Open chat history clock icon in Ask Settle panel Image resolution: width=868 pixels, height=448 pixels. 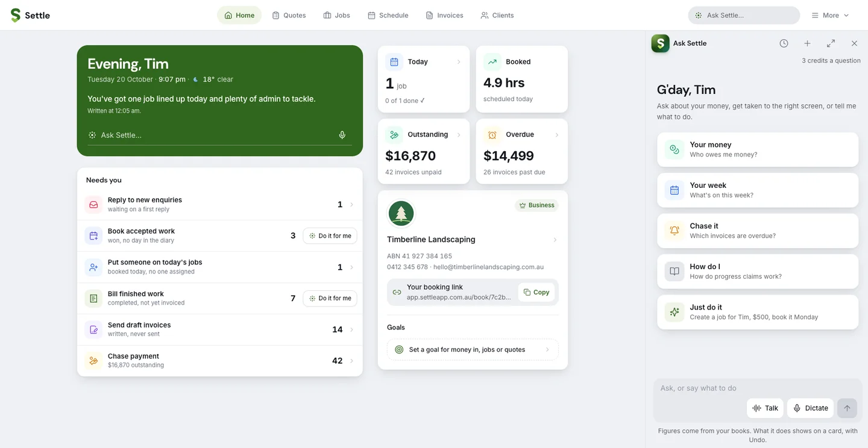tap(784, 43)
